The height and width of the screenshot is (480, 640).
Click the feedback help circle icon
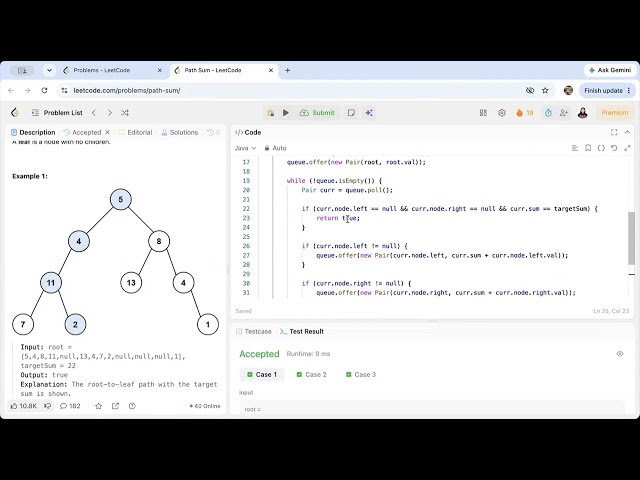coord(132,406)
